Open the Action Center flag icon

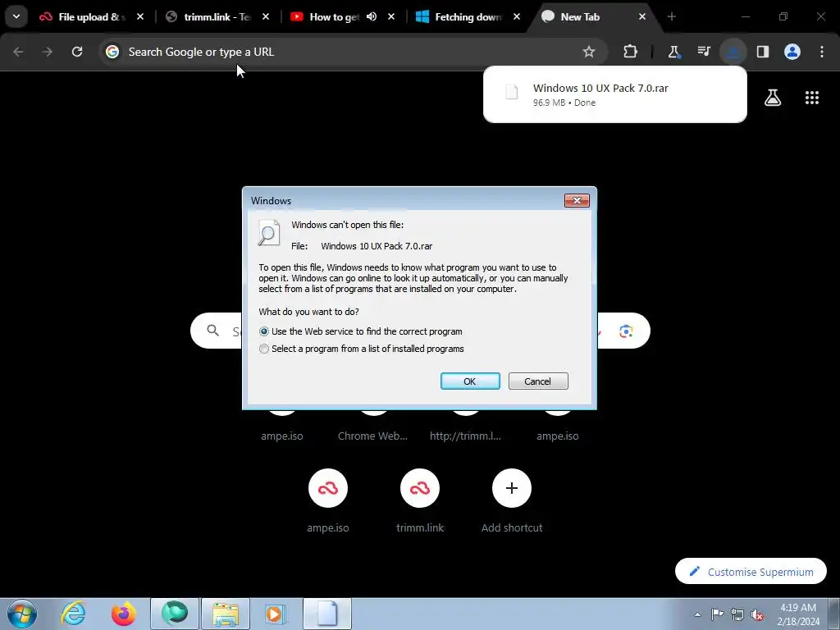[717, 614]
